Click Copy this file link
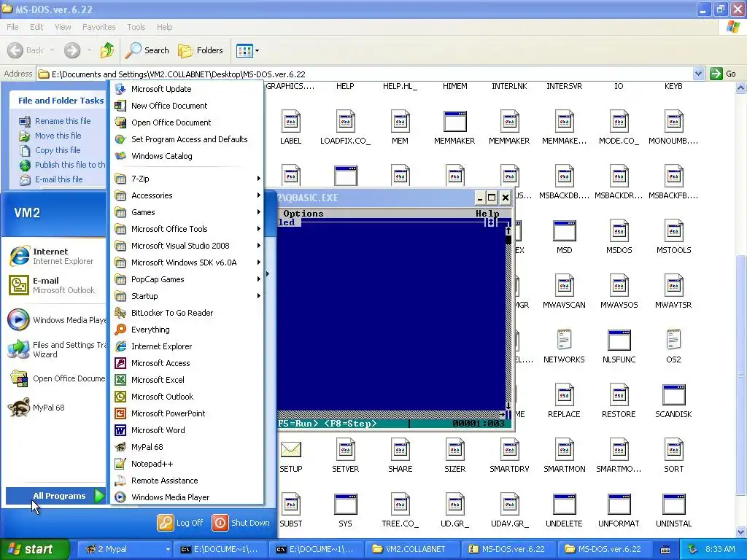This screenshot has width=747, height=560. [x=58, y=150]
